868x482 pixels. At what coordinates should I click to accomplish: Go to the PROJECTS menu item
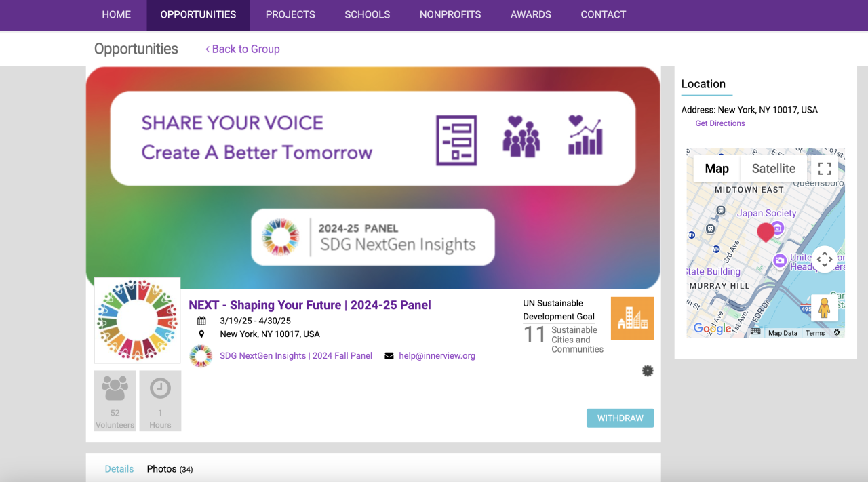(x=290, y=14)
